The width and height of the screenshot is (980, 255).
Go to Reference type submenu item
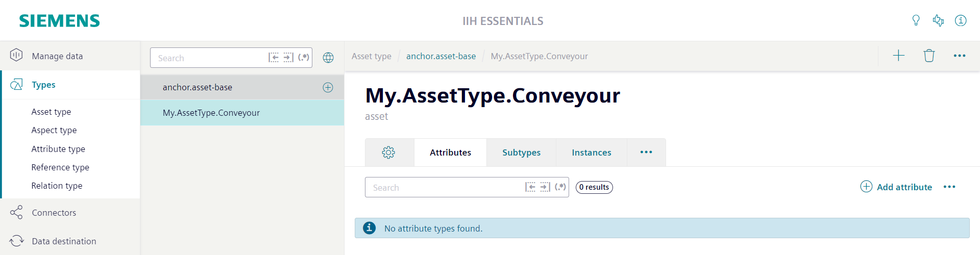tap(60, 167)
